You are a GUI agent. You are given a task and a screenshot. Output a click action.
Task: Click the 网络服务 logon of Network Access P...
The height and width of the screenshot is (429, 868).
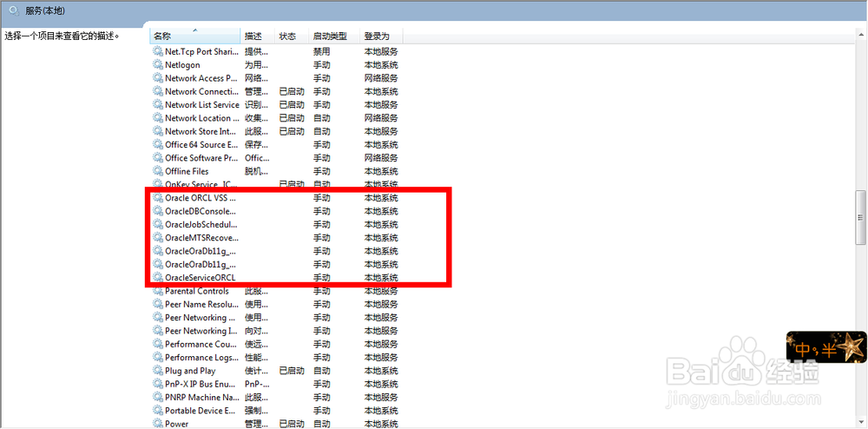pos(381,78)
